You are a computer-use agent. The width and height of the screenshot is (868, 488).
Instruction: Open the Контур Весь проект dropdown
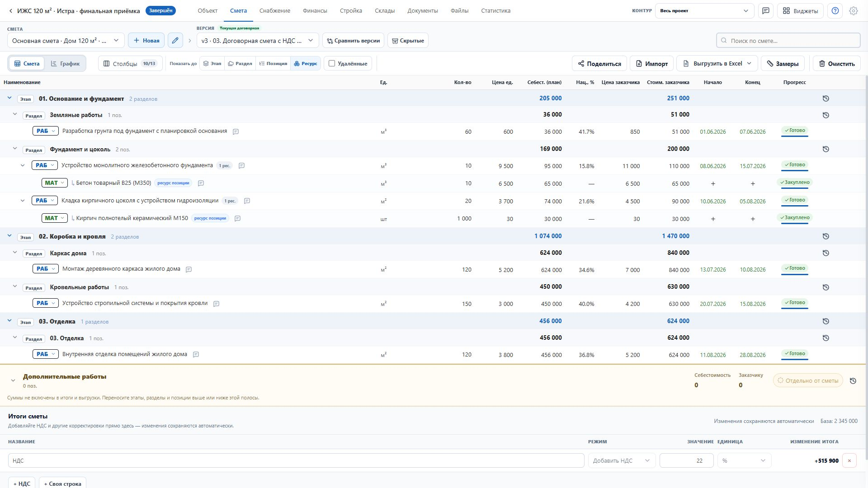click(704, 11)
